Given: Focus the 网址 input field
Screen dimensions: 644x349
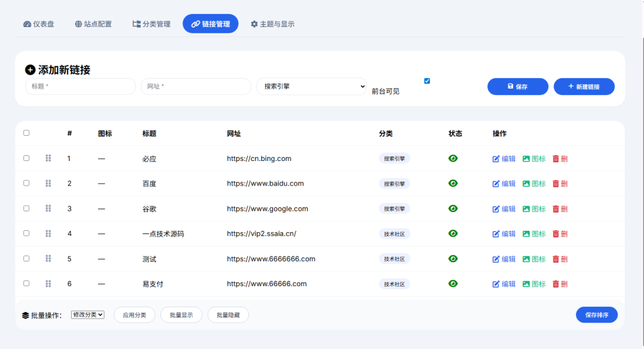Looking at the screenshot, I should 196,86.
